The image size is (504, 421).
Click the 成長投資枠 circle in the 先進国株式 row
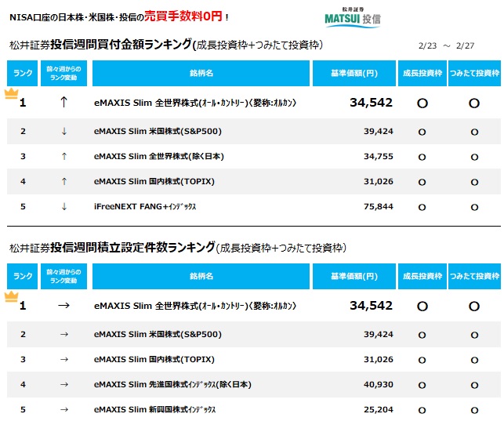[422, 385]
